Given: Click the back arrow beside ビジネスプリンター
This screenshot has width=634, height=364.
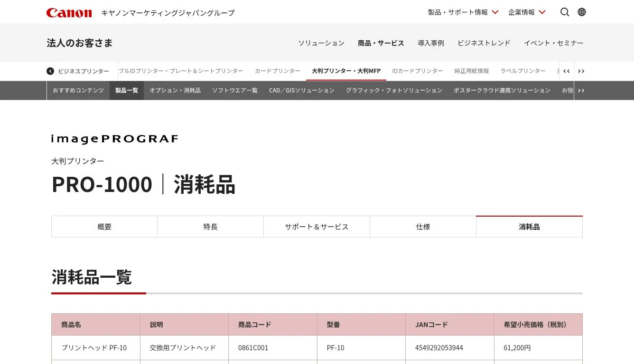Looking at the screenshot, I should 50,71.
